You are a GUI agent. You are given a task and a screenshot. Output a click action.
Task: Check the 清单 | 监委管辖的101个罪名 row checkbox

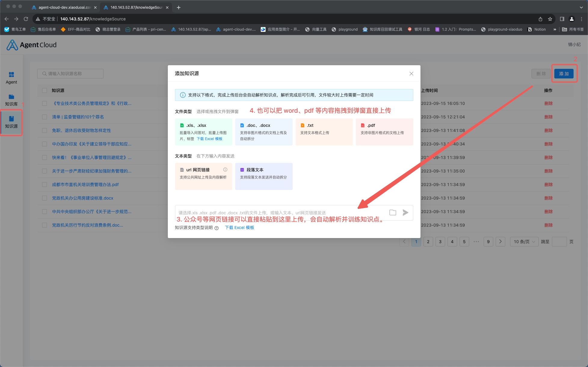point(45,117)
